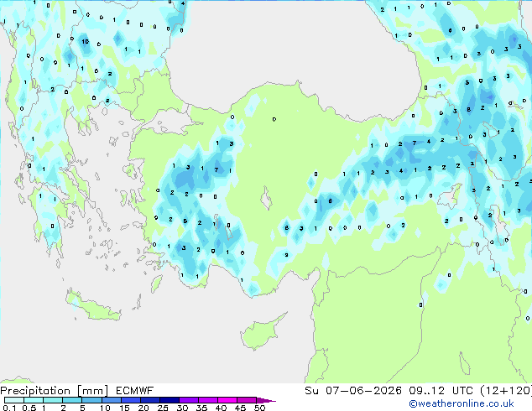Pick the 40–45 mm magenta legend swatch
This screenshot has height=411, width=532.
(227, 400)
